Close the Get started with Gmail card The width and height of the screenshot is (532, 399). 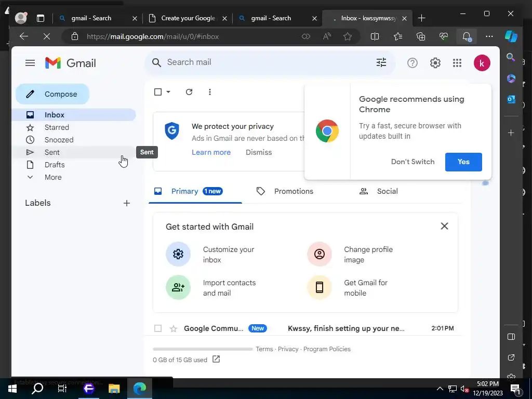point(444,226)
